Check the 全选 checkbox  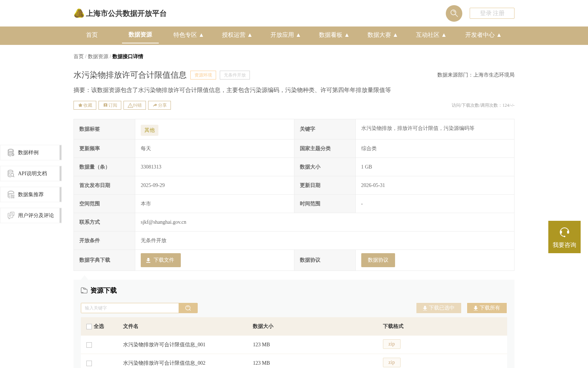tap(89, 326)
